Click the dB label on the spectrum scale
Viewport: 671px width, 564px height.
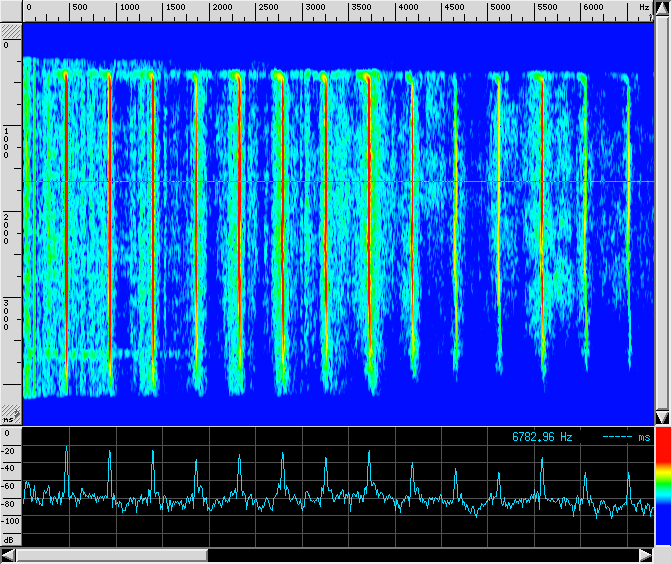click(9, 539)
